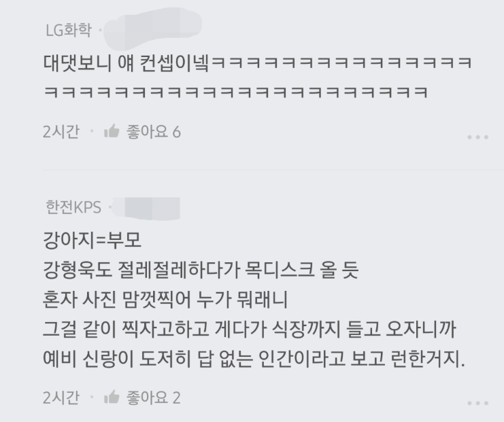This screenshot has height=422, width=504.
Task: Open more options for LG화학 comment
Action: [x=477, y=137]
